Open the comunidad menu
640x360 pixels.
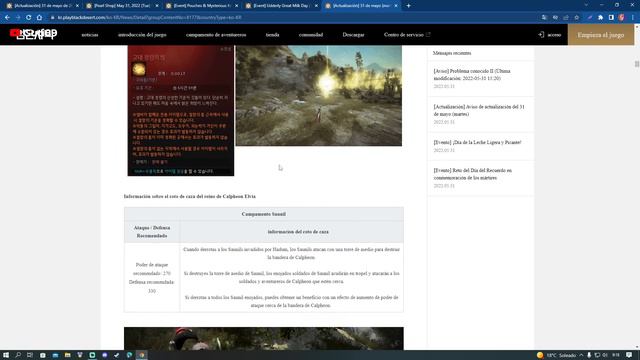[x=311, y=35]
